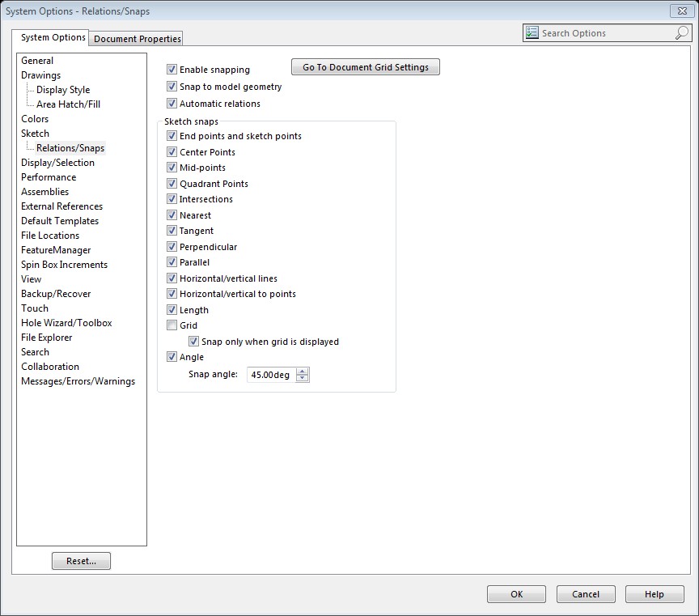The height and width of the screenshot is (616, 699).
Task: Confirm settings with the OK button
Action: [x=516, y=594]
